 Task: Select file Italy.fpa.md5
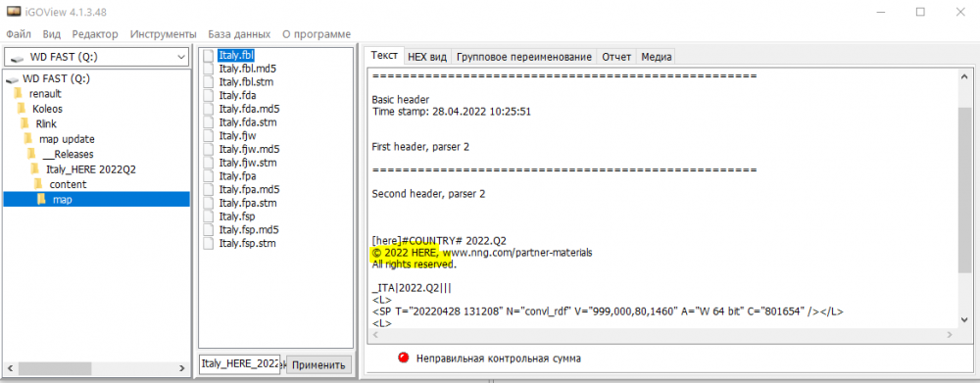click(x=249, y=189)
